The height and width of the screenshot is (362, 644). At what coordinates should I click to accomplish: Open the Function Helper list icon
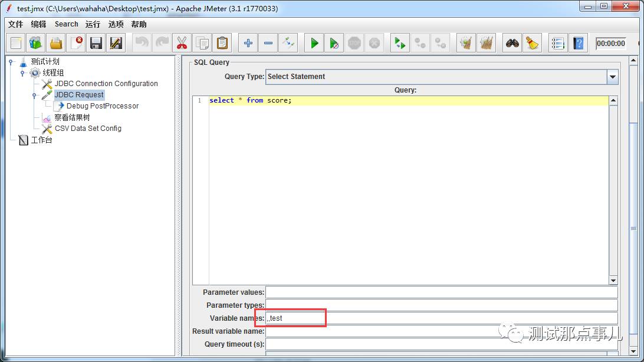click(x=558, y=43)
